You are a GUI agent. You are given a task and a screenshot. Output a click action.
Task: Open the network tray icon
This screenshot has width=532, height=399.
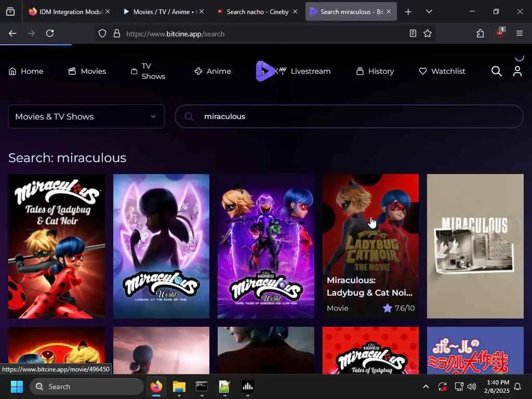[459, 387]
